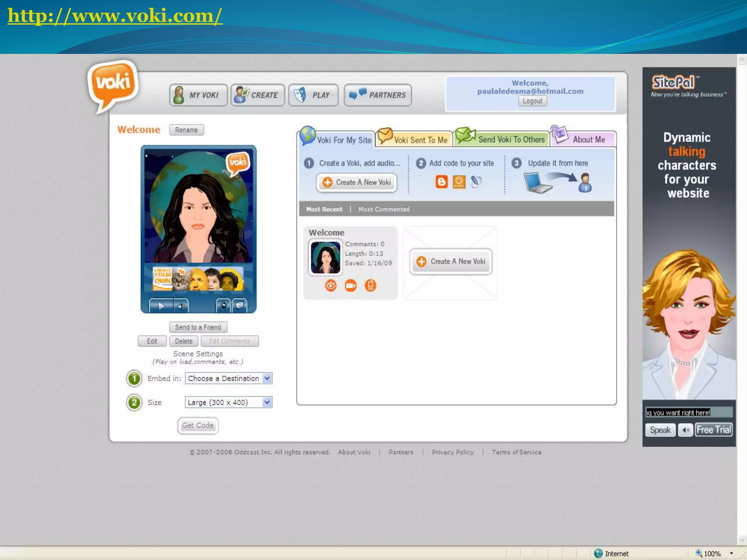Click Send to a Friend button
The image size is (747, 560).
pyautogui.click(x=198, y=327)
